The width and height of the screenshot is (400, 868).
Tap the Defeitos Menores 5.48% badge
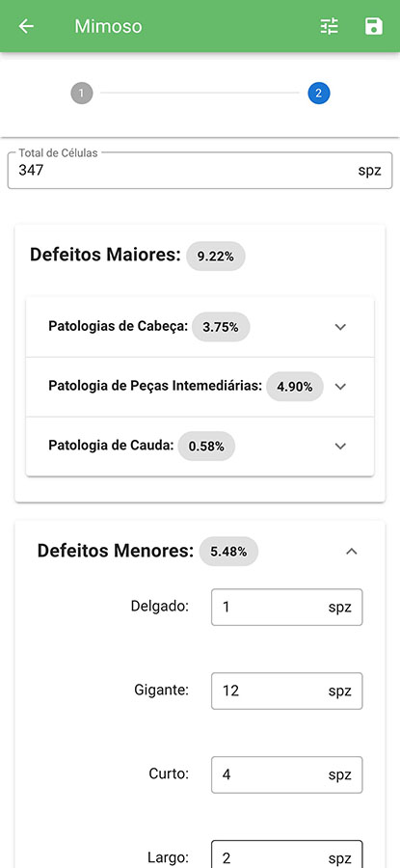(x=228, y=552)
